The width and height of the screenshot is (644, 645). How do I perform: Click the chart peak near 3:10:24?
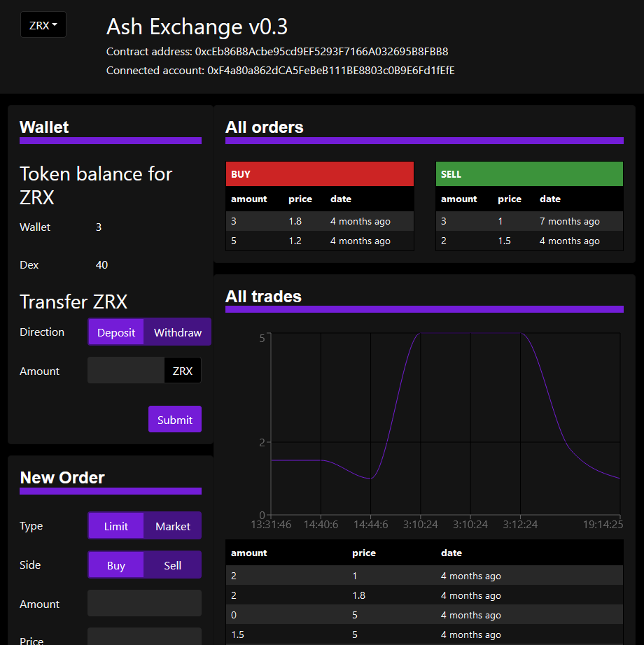[421, 334]
